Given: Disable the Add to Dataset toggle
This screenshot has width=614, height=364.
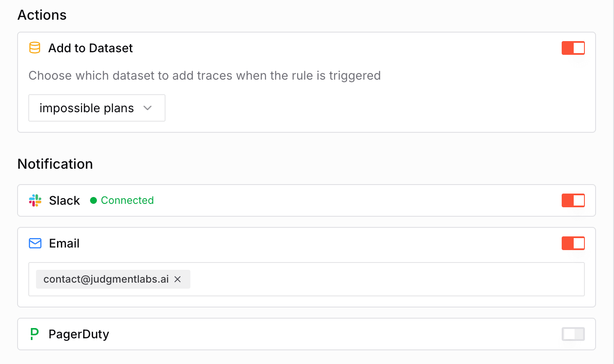Looking at the screenshot, I should pyautogui.click(x=573, y=48).
